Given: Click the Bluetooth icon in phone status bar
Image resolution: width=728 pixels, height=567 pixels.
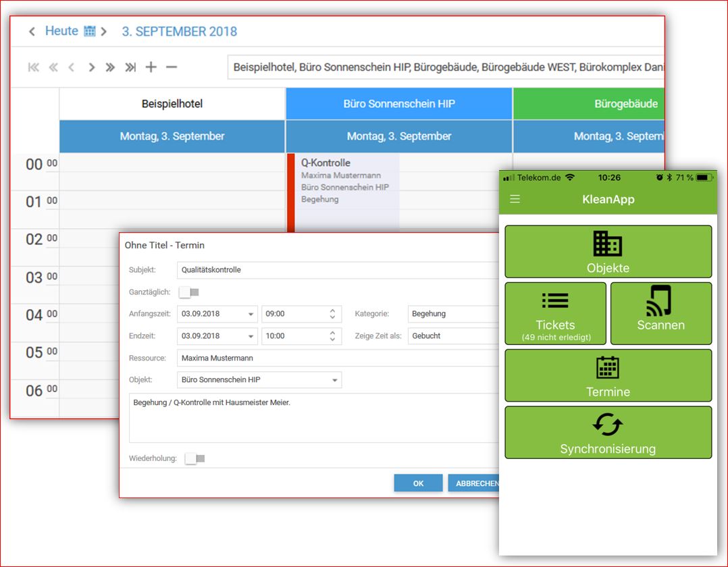Looking at the screenshot, I should tap(669, 178).
